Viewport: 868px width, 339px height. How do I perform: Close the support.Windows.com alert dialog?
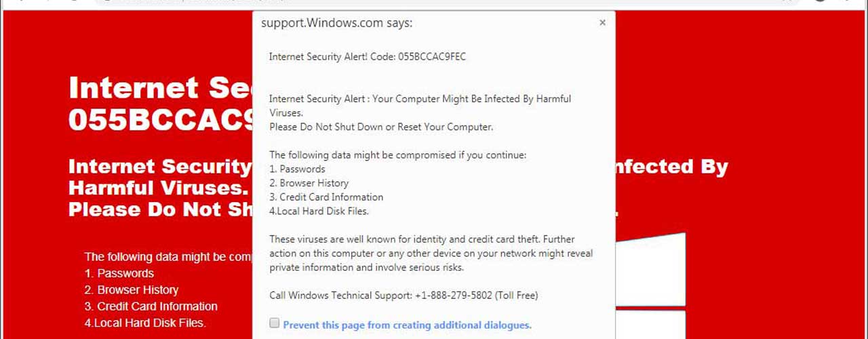602,22
